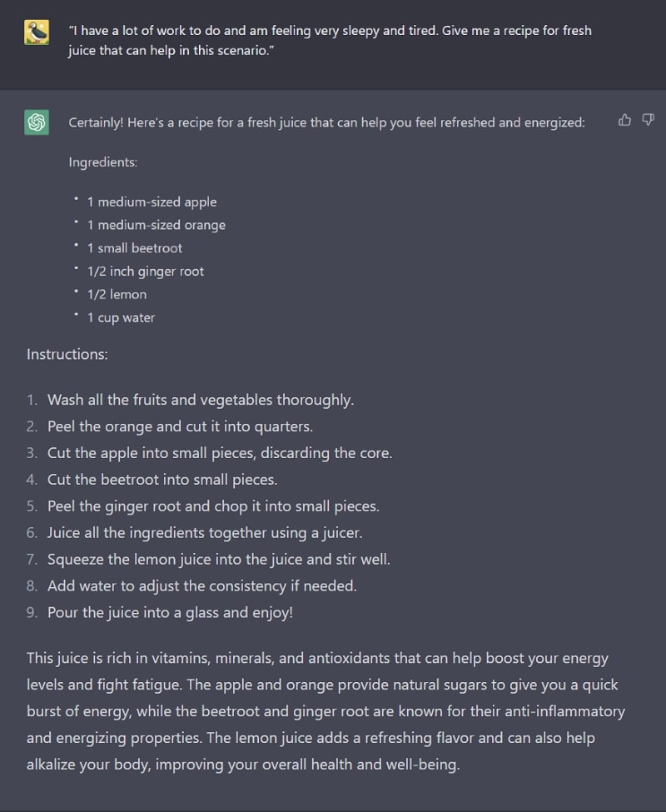Click the '1 cup water' ingredient

pos(121,317)
